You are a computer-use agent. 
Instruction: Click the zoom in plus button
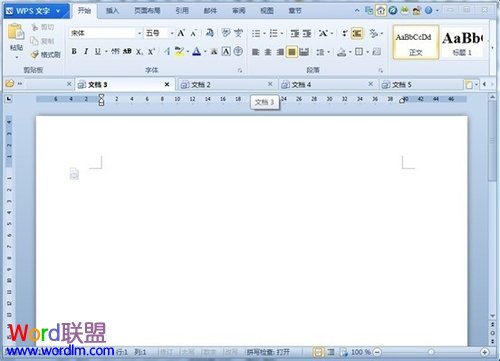pyautogui.click(x=485, y=352)
